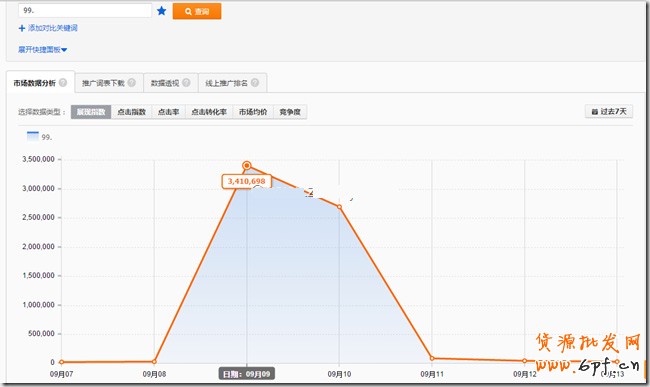The image size is (650, 387).
Task: Click the help icon beside 线上推广排名 tab
Action: click(255, 82)
